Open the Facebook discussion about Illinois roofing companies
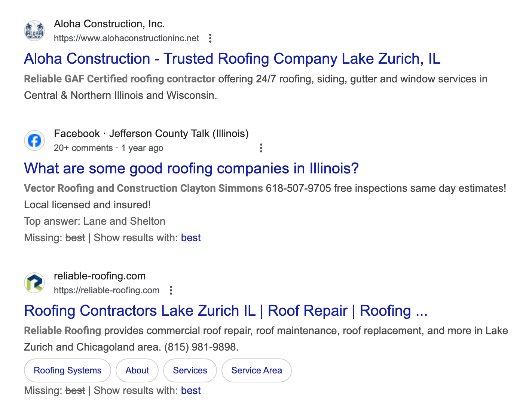The image size is (532, 418). click(x=191, y=168)
